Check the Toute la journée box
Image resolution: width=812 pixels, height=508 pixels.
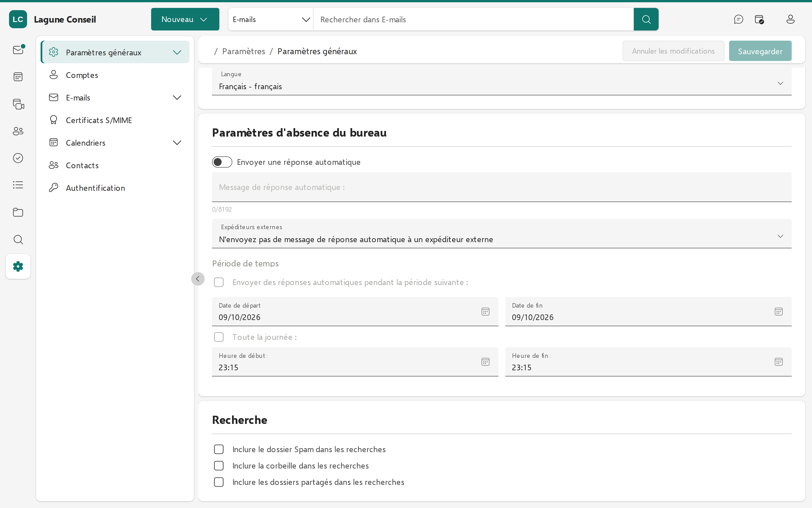pos(219,337)
